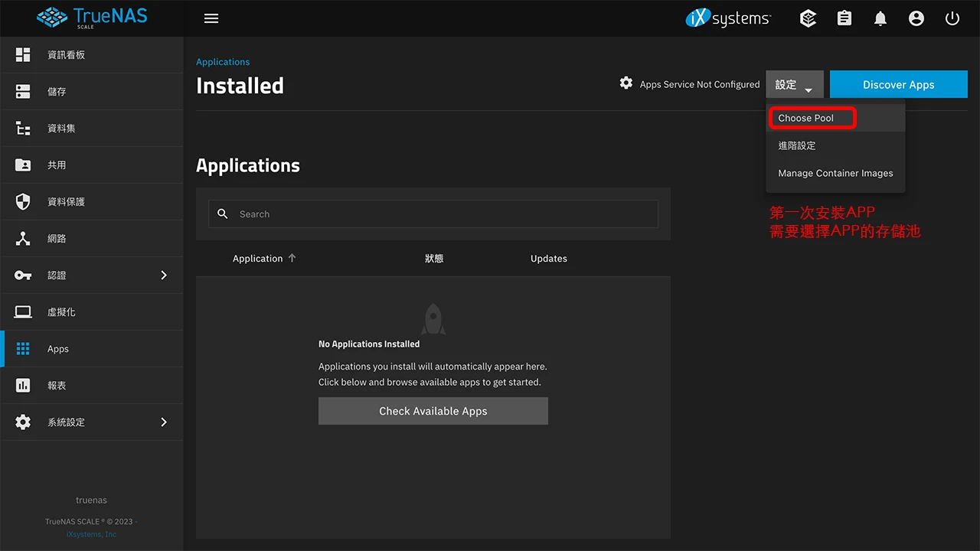The height and width of the screenshot is (551, 980).
Task: Click the iXsystems logo in the top bar
Action: pyautogui.click(x=727, y=18)
